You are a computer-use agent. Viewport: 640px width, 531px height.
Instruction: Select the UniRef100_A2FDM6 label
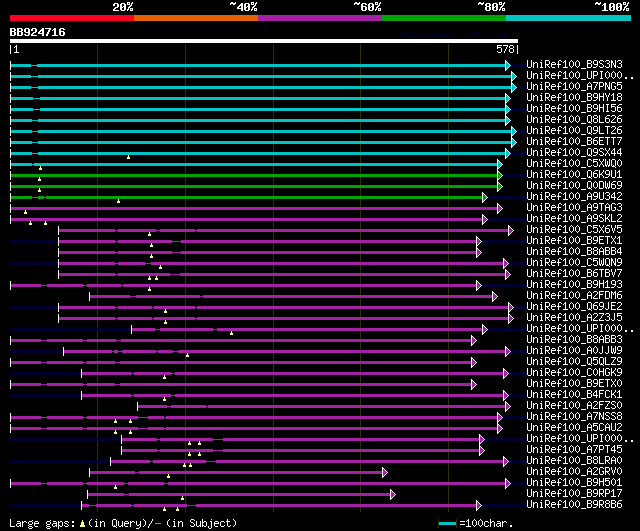(x=574, y=296)
